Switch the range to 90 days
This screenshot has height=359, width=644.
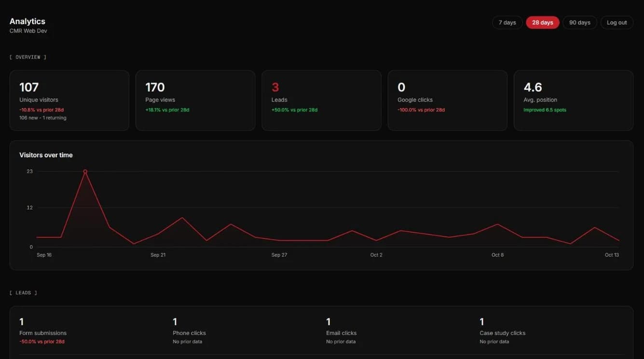[580, 23]
